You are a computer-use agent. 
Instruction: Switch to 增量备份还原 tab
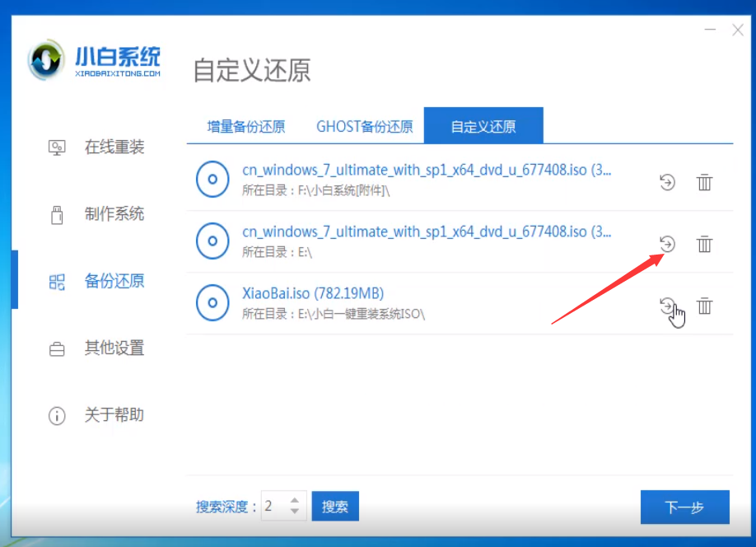pyautogui.click(x=245, y=127)
